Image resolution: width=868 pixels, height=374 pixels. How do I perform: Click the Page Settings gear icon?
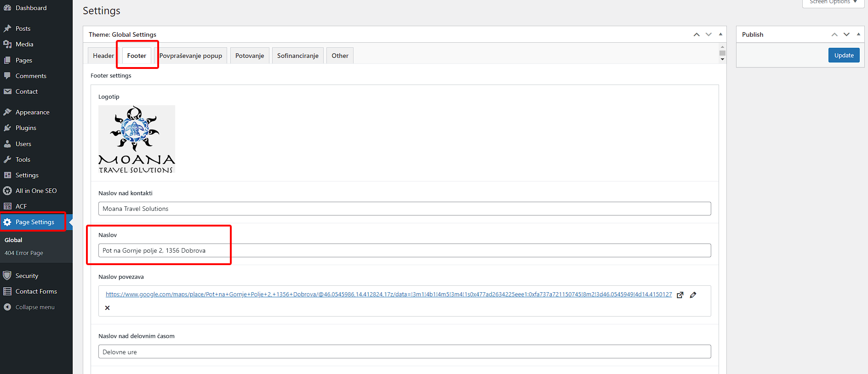[7, 222]
